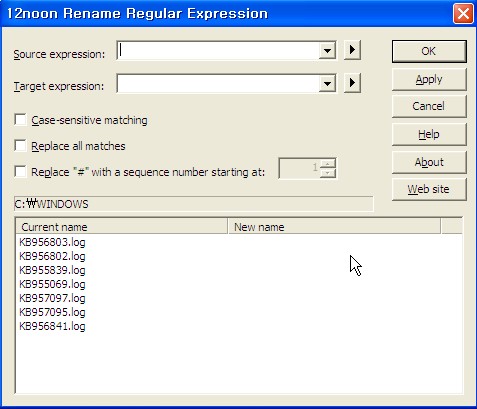
Task: Click the New name column header
Action: (x=334, y=227)
